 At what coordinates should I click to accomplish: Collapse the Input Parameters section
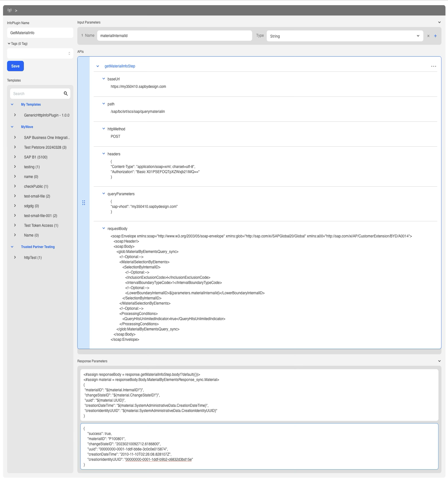[439, 22]
